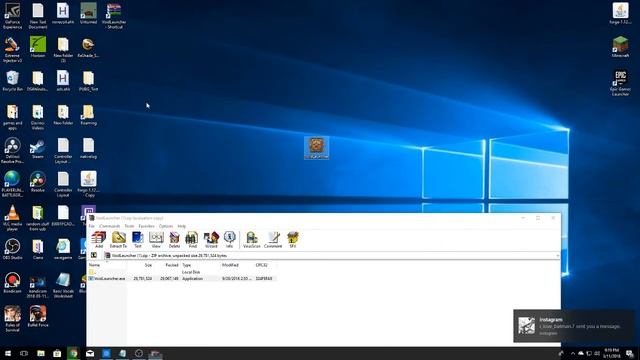640x360 pixels.
Task: Open File Explorer from the taskbar
Action: pyautogui.click(x=41, y=353)
